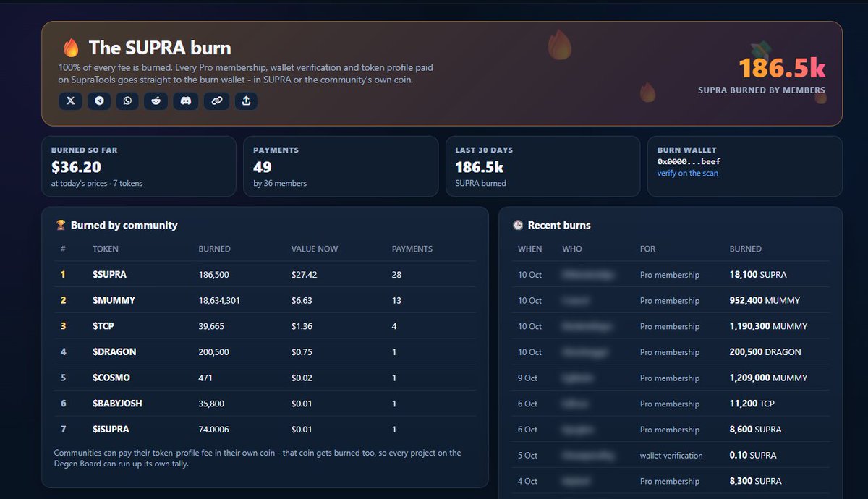
Task: Share the burn page on X
Action: (70, 101)
